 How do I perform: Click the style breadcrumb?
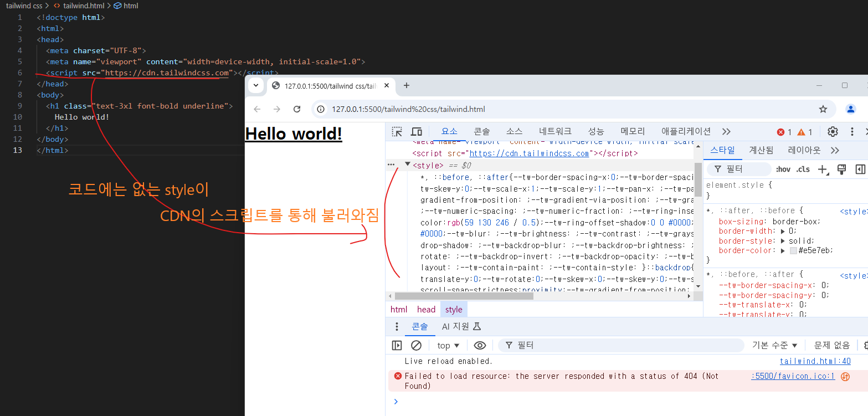pyautogui.click(x=454, y=310)
